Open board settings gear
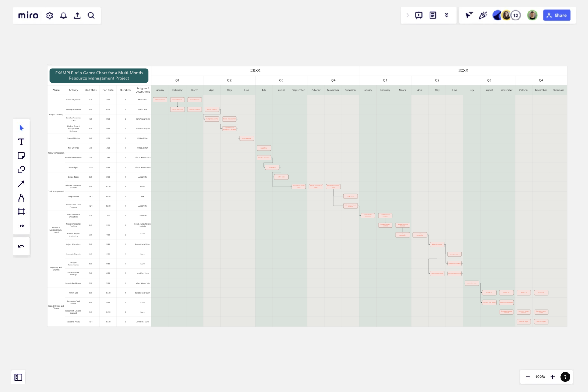 49,16
